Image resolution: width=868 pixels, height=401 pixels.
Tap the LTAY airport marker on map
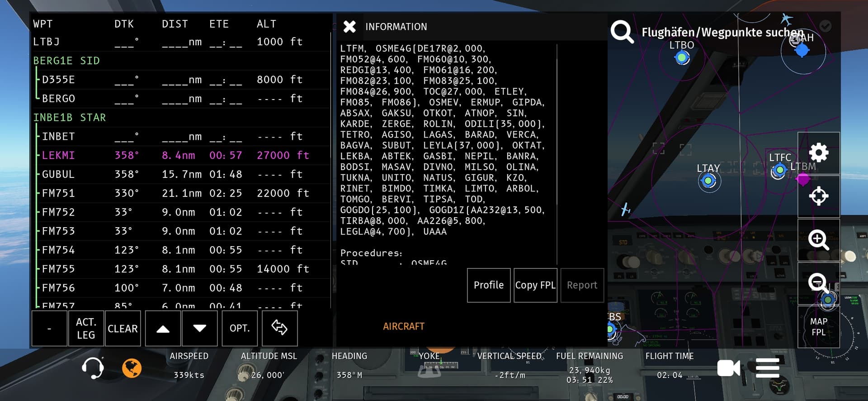click(x=708, y=181)
